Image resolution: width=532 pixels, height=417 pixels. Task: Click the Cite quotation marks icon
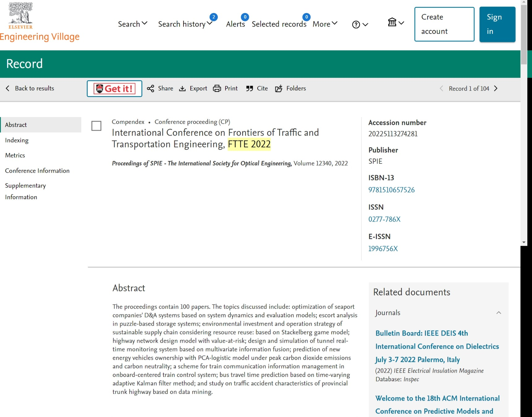tap(250, 89)
